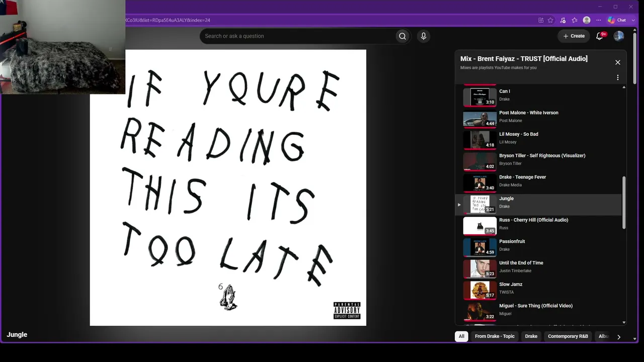
Task: Select the All filter chip
Action: pyautogui.click(x=461, y=336)
